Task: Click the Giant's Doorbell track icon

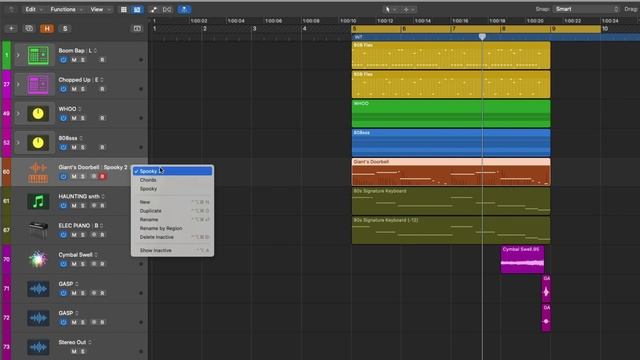Action: click(38, 172)
